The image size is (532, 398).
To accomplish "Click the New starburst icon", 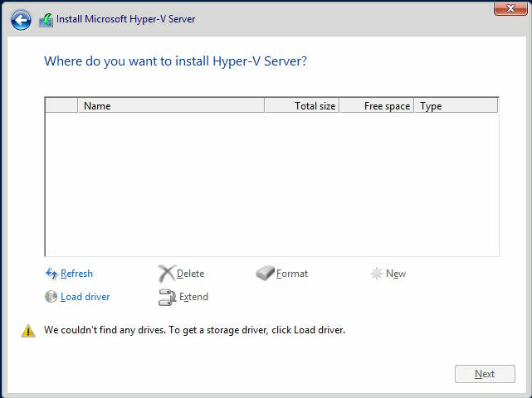I will tap(376, 274).
